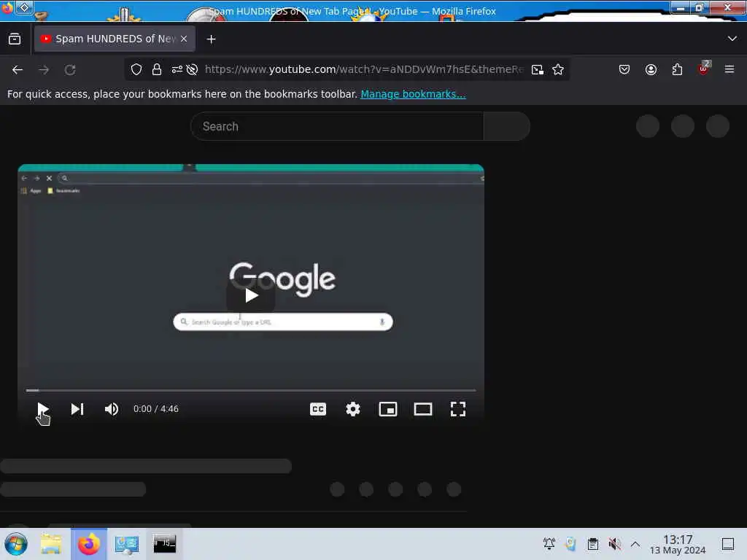
Task: Open the video settings gear
Action: tap(352, 409)
